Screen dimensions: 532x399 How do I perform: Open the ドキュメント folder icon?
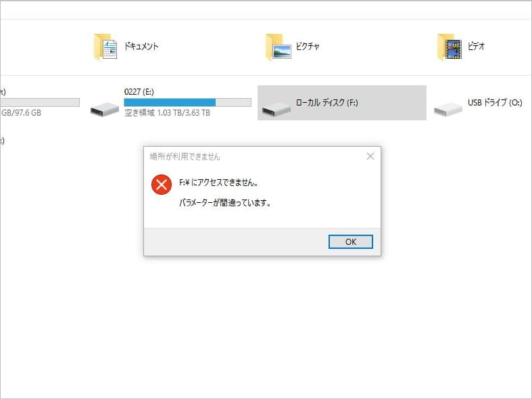pos(105,47)
